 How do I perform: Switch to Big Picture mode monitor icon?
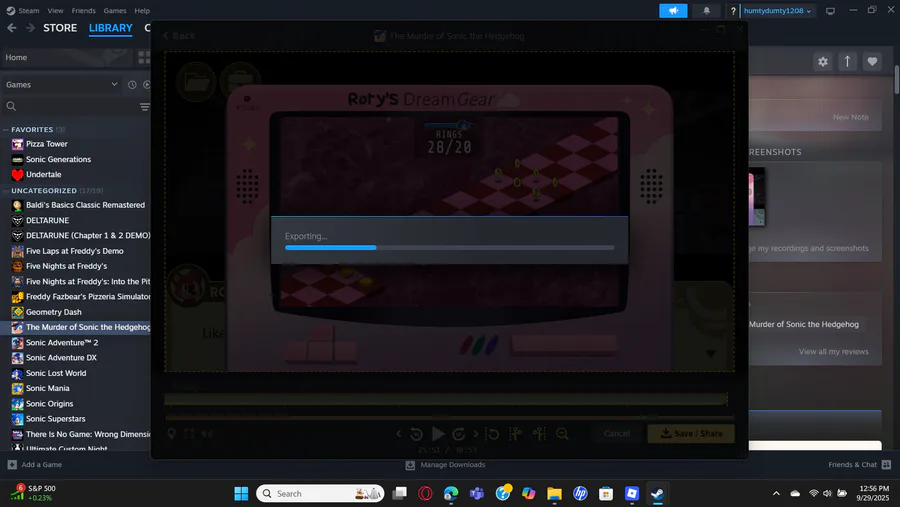click(x=830, y=11)
